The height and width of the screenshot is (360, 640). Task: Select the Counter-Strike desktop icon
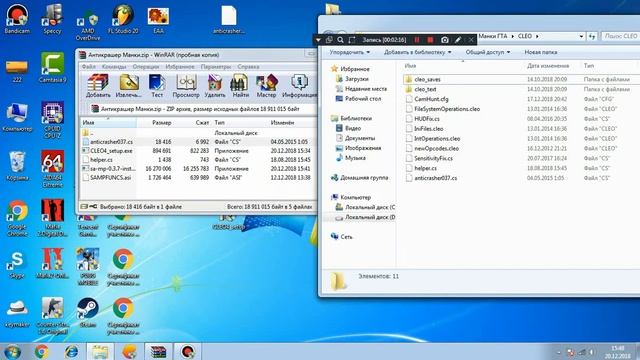[52, 316]
